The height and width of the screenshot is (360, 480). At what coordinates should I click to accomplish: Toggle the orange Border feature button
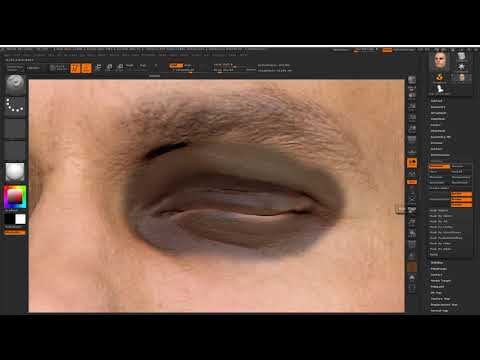point(462,194)
